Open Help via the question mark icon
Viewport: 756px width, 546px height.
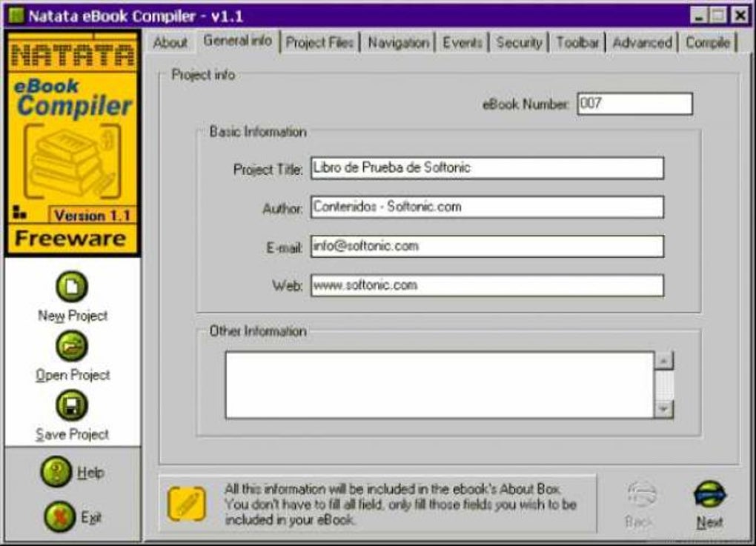(x=56, y=471)
